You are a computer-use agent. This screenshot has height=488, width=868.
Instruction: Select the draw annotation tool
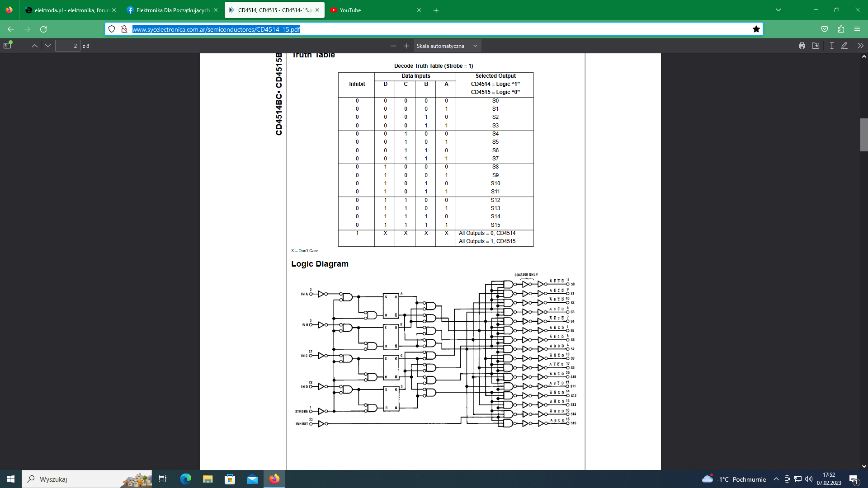[844, 46]
